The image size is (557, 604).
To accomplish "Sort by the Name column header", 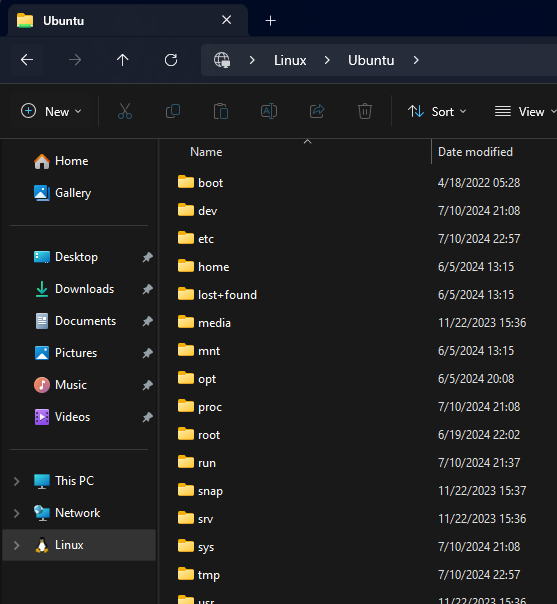I will pyautogui.click(x=206, y=152).
